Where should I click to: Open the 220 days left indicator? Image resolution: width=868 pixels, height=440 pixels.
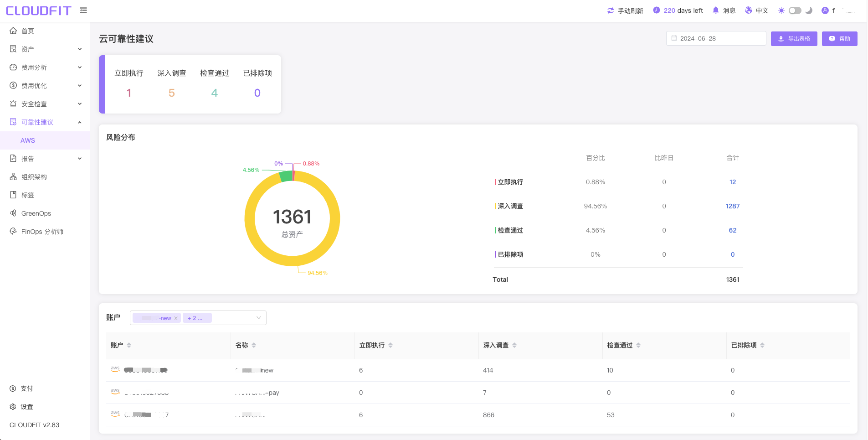tap(678, 10)
